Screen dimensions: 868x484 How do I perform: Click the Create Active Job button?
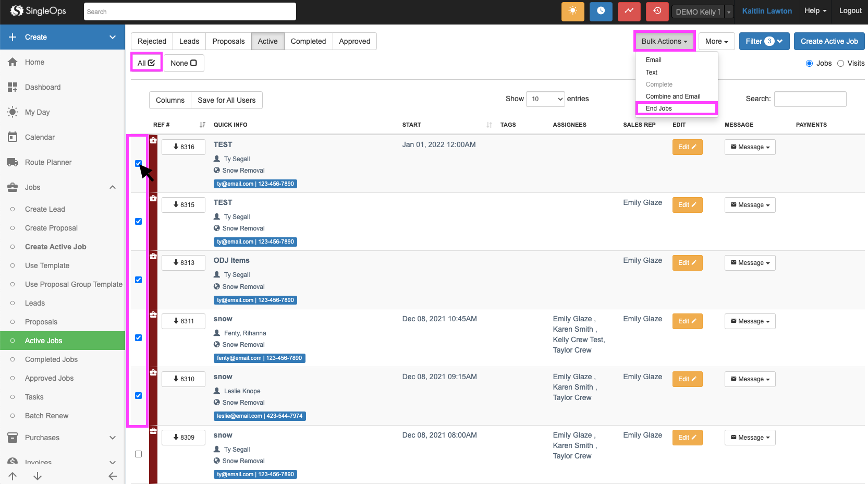point(829,41)
